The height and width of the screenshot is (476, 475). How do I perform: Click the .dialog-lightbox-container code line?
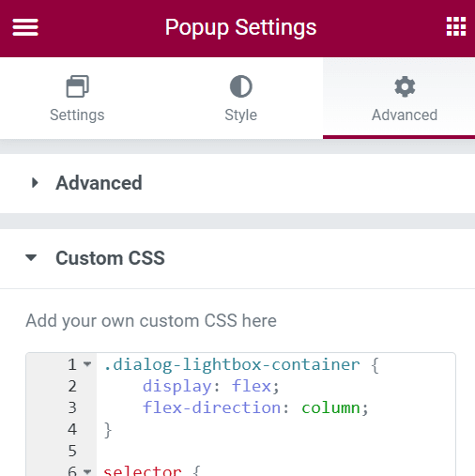[241, 364]
